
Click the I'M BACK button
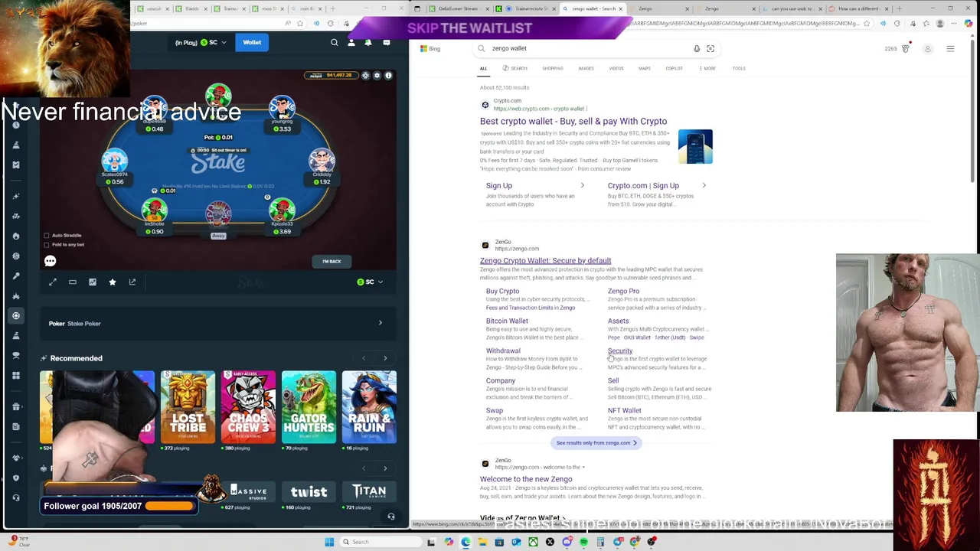332,262
